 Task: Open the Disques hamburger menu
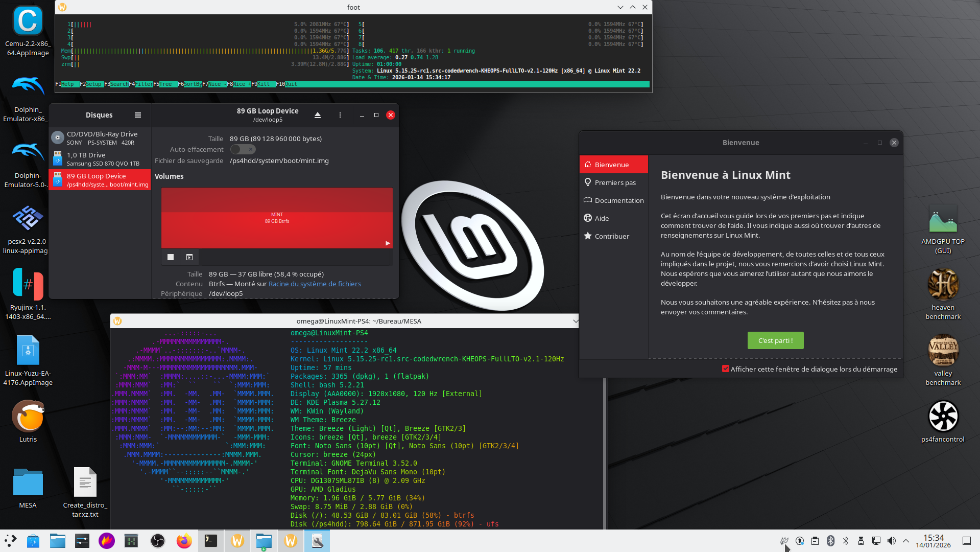pyautogui.click(x=137, y=115)
